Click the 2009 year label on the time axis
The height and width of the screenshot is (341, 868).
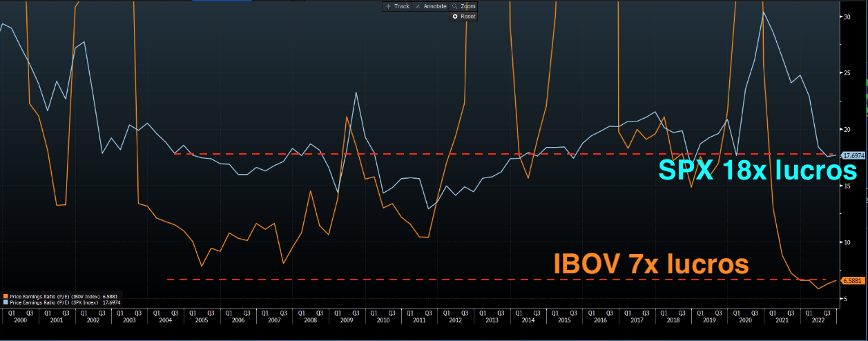pyautogui.click(x=347, y=320)
